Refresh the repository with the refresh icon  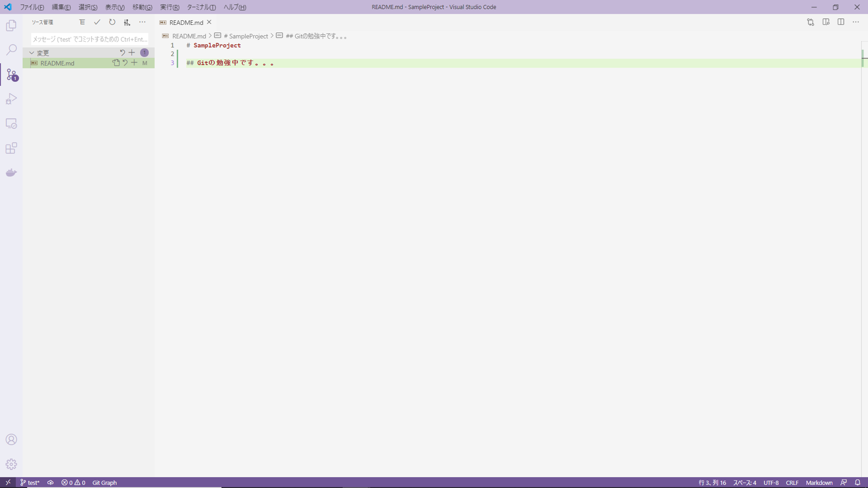tap(112, 22)
